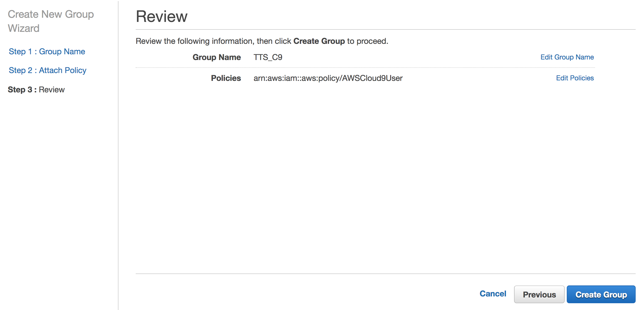This screenshot has width=644, height=310.
Task: Select Step 3 : Review in sidebar
Action: [36, 90]
